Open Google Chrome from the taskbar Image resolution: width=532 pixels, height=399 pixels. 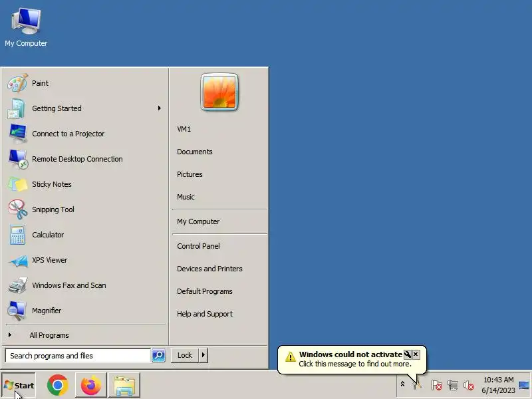tap(58, 385)
